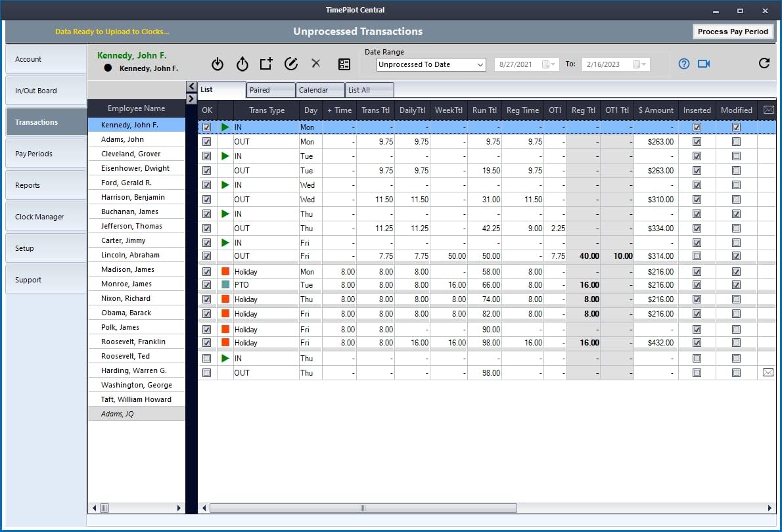Click the edit transaction pencil icon

(x=291, y=64)
